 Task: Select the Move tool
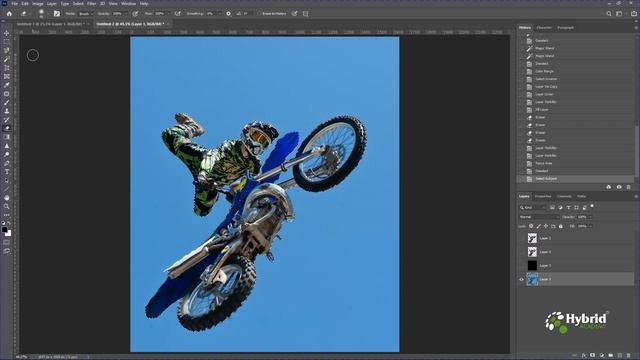[x=7, y=33]
